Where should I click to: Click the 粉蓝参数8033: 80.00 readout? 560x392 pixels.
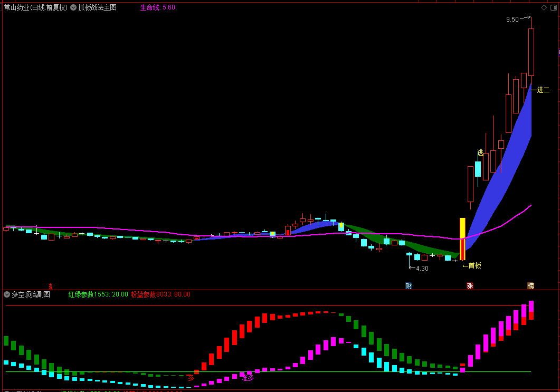tap(160, 294)
